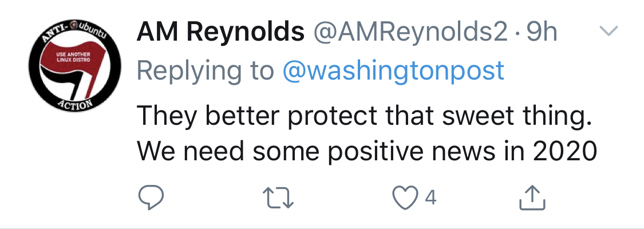Click the 'Replying to' label

click(x=206, y=71)
